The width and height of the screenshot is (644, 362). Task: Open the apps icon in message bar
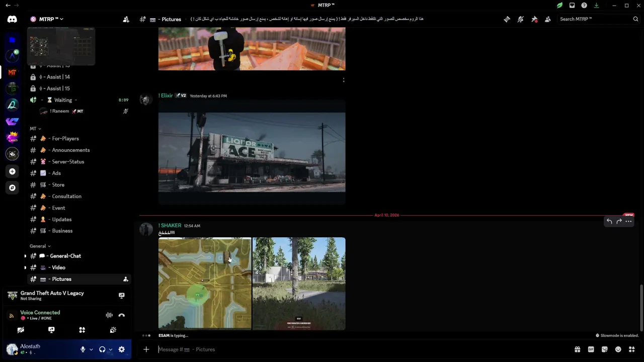[x=632, y=349]
